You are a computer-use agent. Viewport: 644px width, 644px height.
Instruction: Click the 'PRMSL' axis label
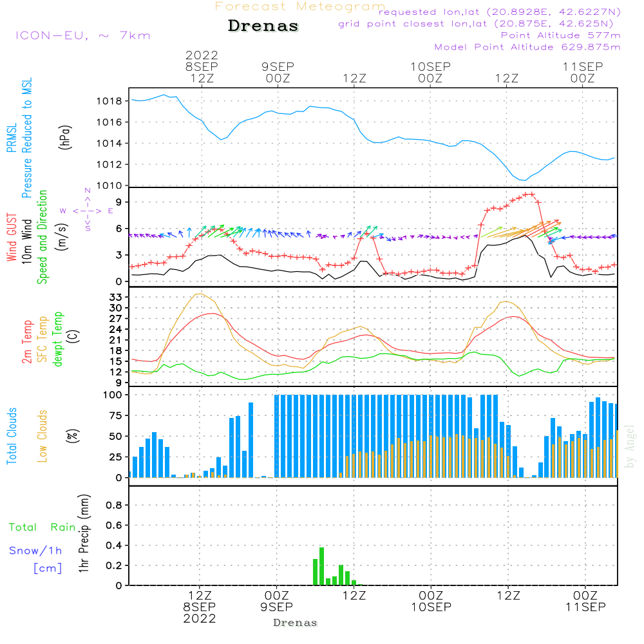(x=12, y=138)
